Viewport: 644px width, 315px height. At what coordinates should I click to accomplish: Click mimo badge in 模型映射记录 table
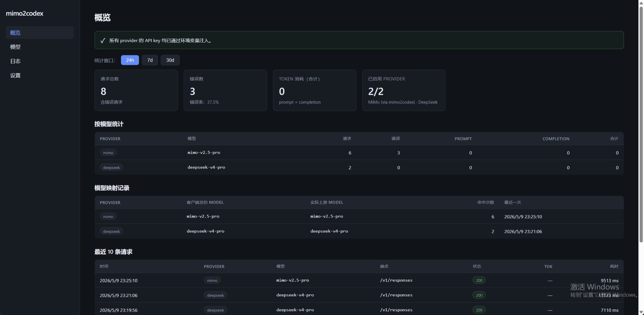coord(108,216)
